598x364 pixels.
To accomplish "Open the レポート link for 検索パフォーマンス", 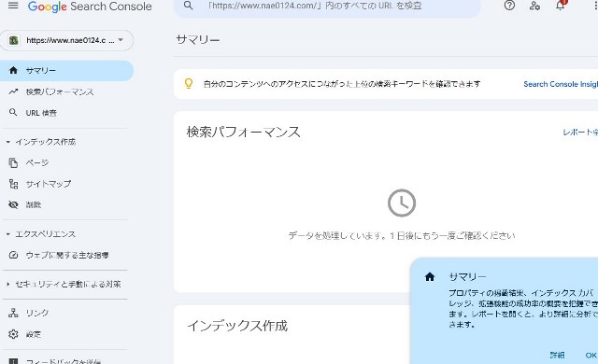I will [x=580, y=133].
